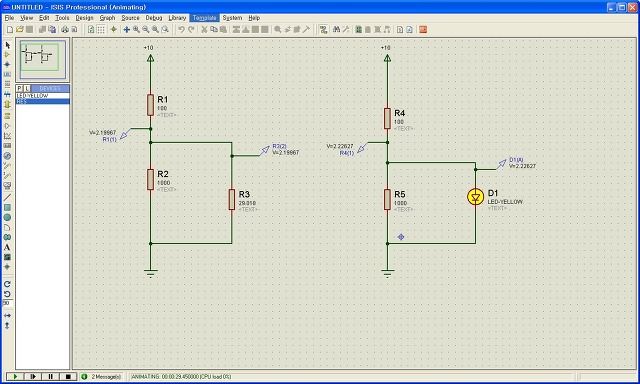The width and height of the screenshot is (640, 384).
Task: Click the Zoom Out magnifier icon
Action: click(146, 29)
